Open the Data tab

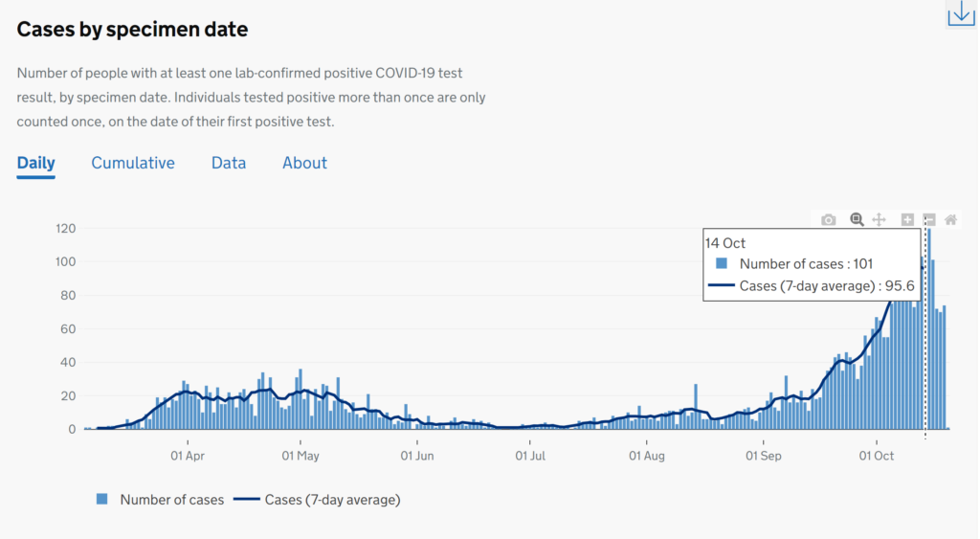pyautogui.click(x=229, y=163)
